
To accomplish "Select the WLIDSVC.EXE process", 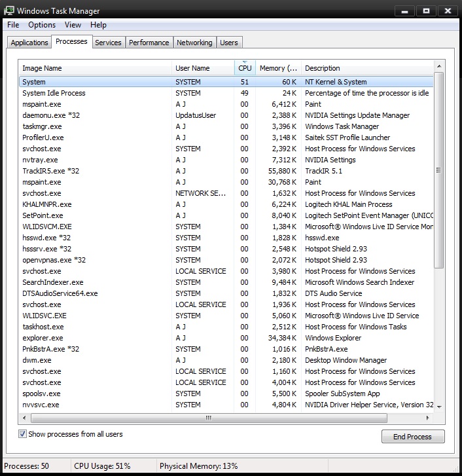I will (x=226, y=316).
